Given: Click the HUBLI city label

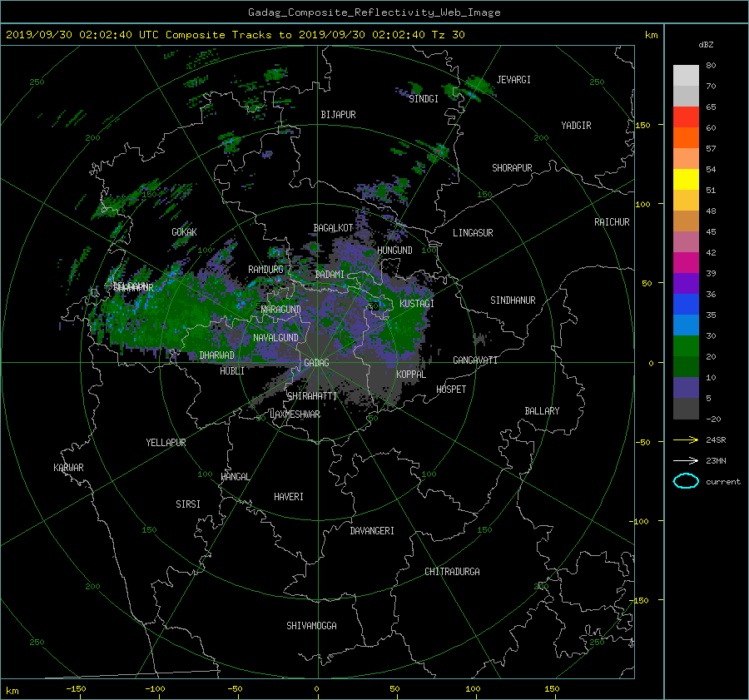Looking at the screenshot, I should pos(232,371).
